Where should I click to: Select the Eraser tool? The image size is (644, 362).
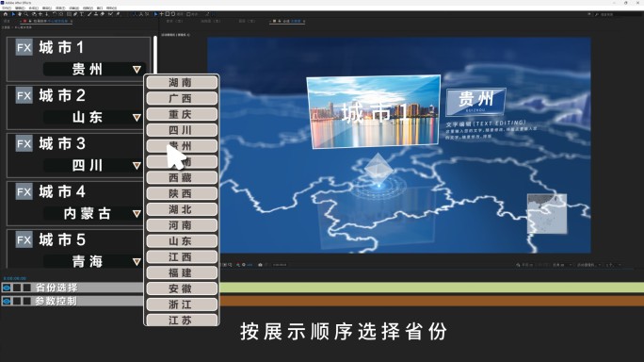click(103, 14)
